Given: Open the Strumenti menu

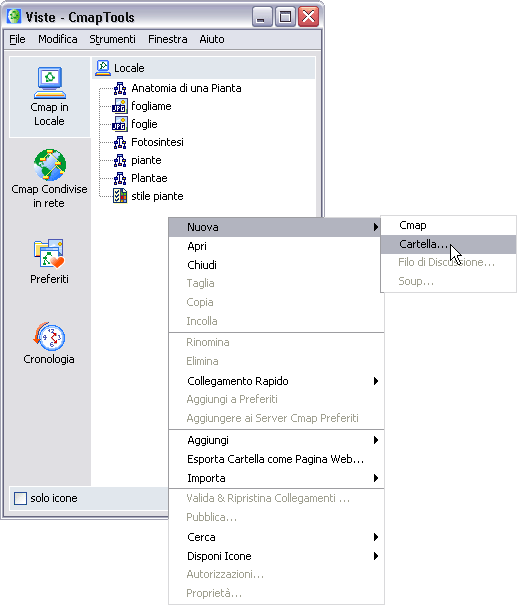Looking at the screenshot, I should pyautogui.click(x=112, y=39).
